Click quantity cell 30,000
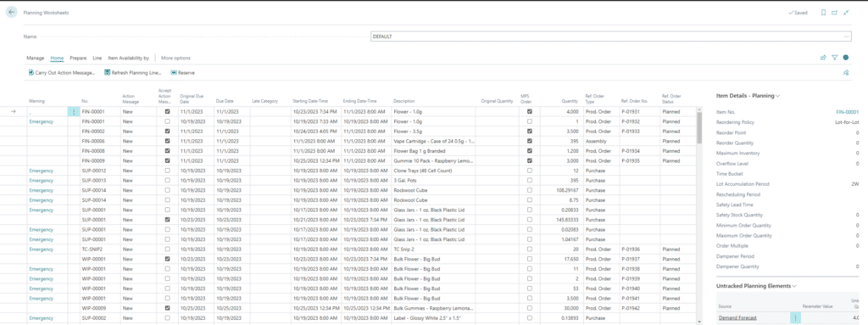 pos(572,308)
